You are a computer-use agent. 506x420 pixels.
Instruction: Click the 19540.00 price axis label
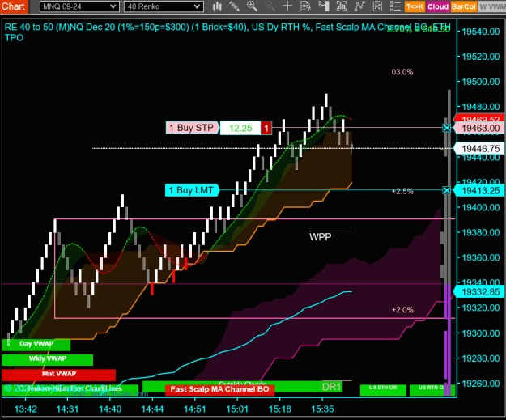pyautogui.click(x=481, y=32)
